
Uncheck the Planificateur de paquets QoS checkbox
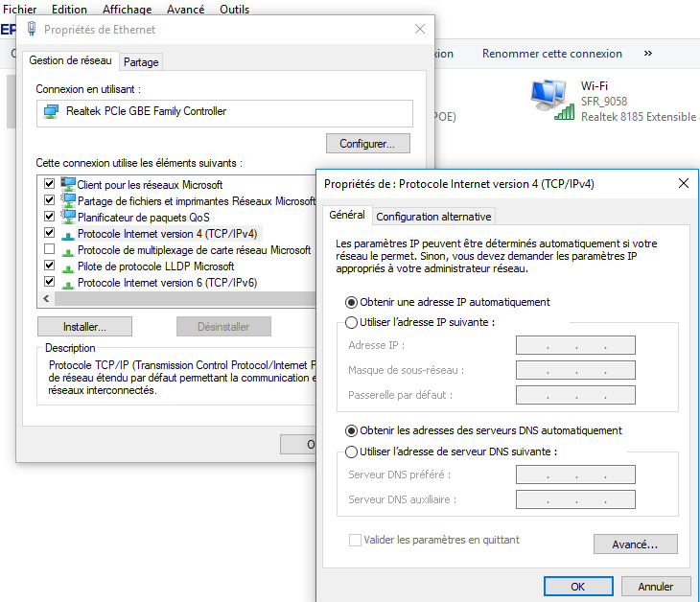[x=50, y=217]
